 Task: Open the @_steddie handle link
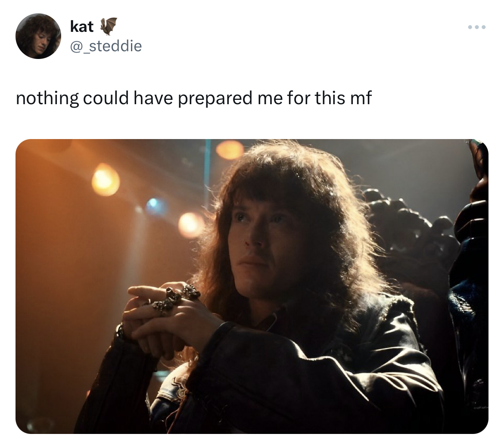106,46
